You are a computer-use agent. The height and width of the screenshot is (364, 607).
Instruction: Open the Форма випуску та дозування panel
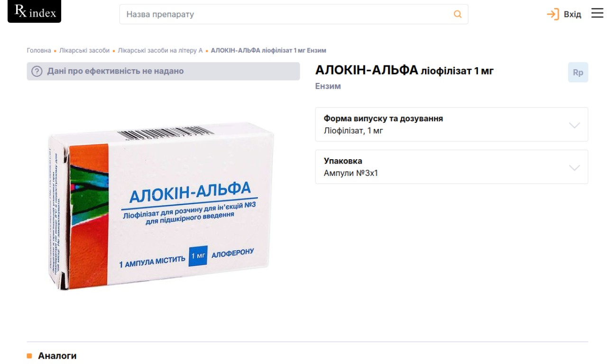tap(451, 124)
